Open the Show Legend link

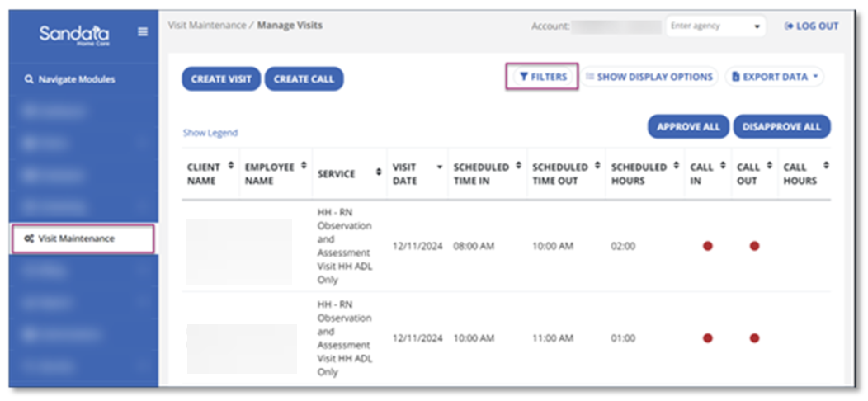[210, 133]
